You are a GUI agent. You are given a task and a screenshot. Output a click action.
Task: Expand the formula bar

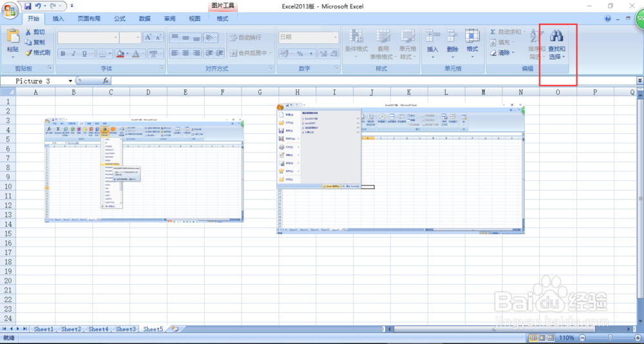coord(639,81)
